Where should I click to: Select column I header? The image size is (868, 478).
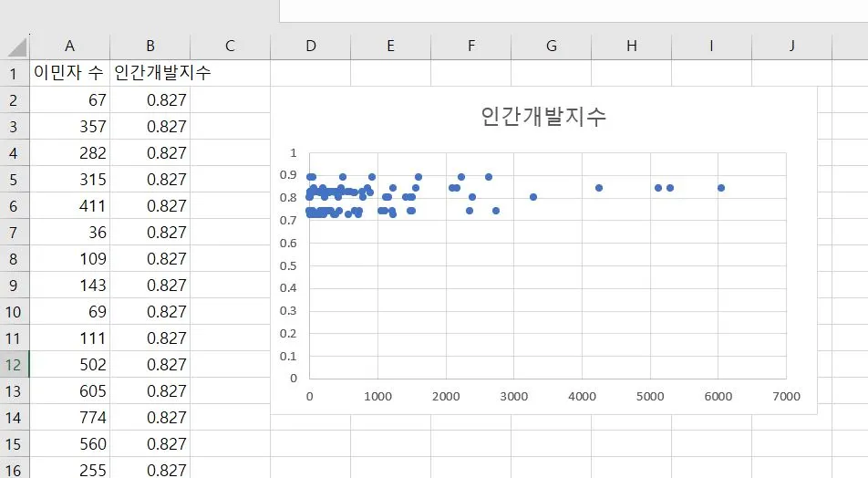point(712,46)
